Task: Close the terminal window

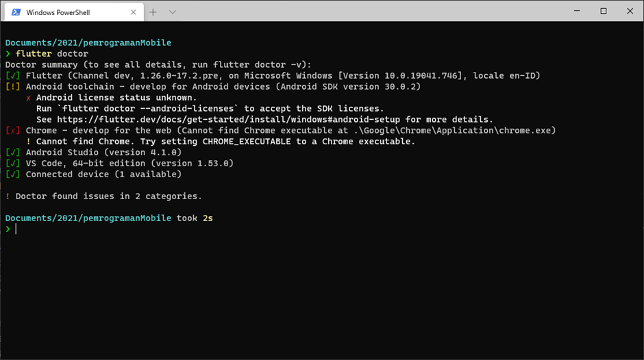Action: tap(630, 11)
